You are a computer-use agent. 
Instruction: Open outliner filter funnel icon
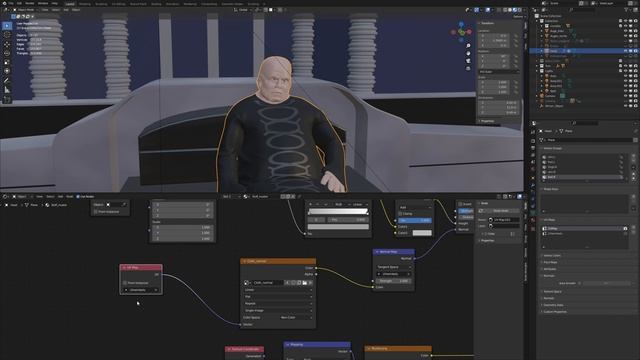627,10
